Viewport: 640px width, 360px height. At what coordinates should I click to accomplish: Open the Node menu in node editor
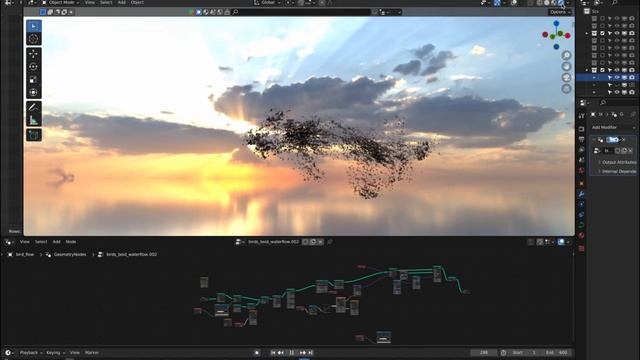pyautogui.click(x=71, y=242)
